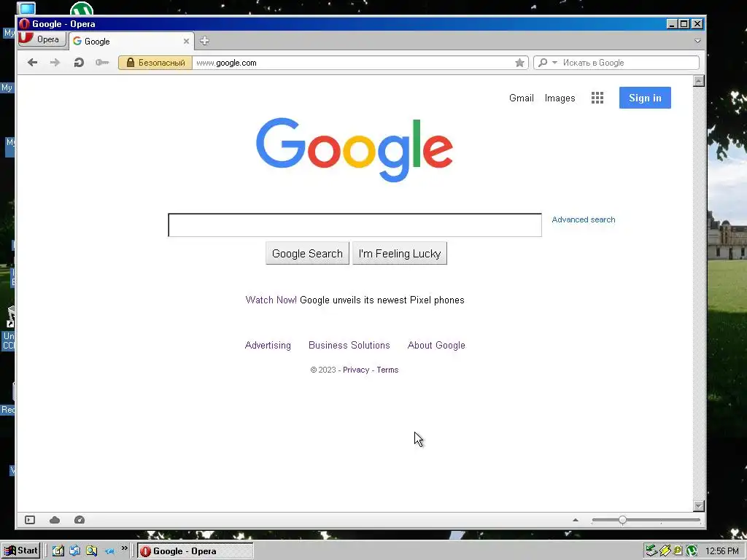
Task: Click the network connection tray icon
Action: 651,551
